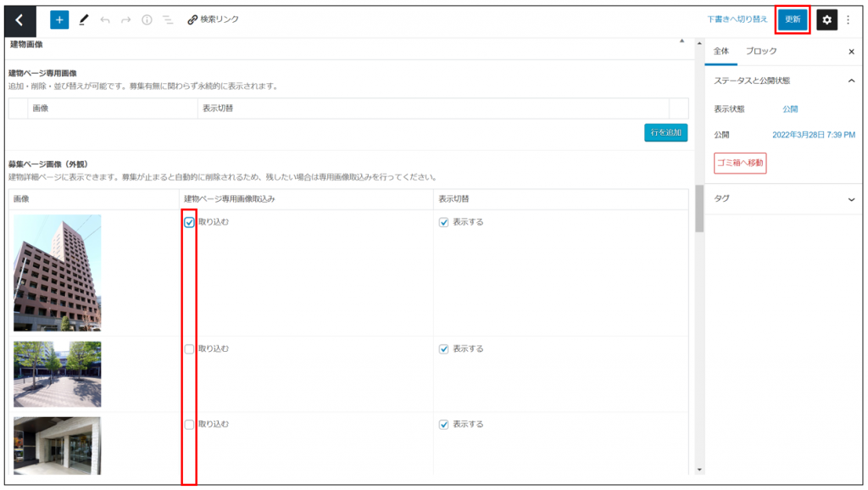This screenshot has width=868, height=490.
Task: Select the pencil tools icon
Action: (83, 19)
